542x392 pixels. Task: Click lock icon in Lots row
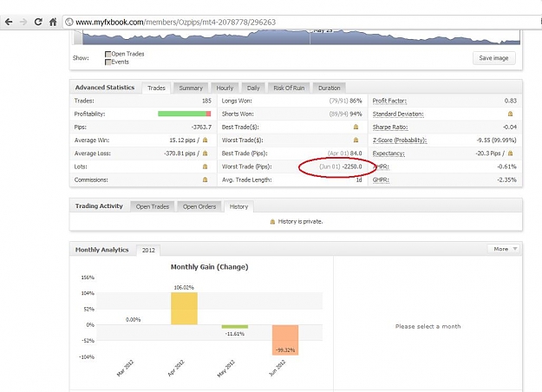[205, 167]
